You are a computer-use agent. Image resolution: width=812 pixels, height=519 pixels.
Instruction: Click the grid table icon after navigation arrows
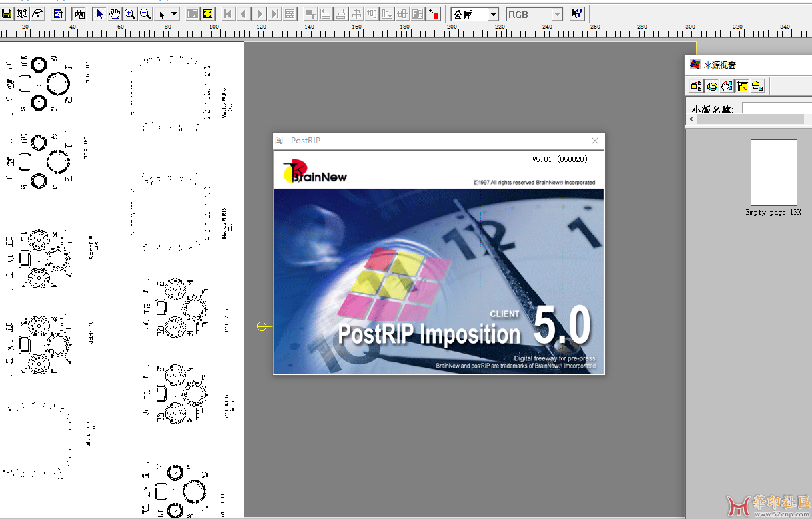290,13
